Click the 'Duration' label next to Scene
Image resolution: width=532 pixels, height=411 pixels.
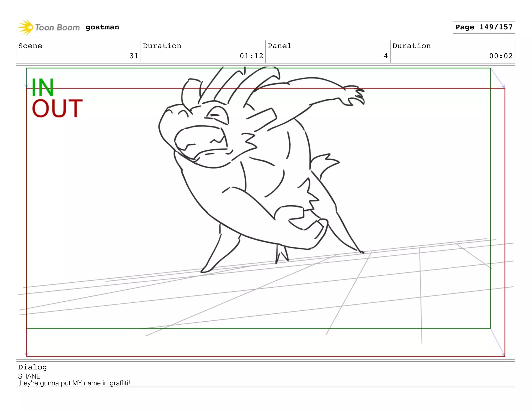point(162,46)
